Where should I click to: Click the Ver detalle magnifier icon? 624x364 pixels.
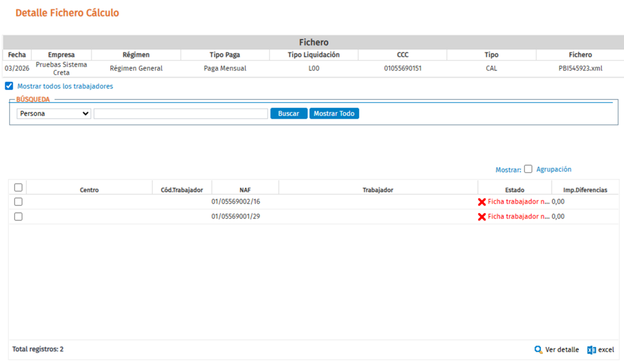pos(538,350)
